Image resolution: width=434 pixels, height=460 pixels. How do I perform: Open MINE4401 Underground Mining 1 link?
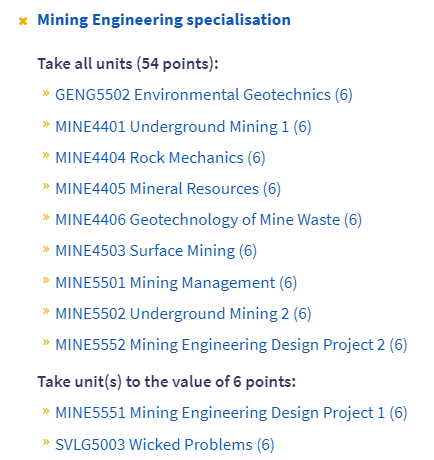(x=183, y=127)
